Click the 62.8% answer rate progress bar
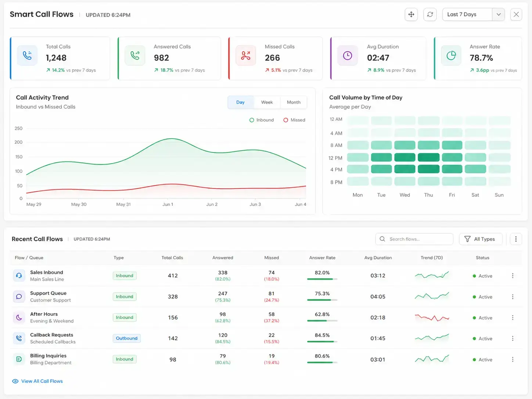This screenshot has height=399, width=532. (x=322, y=321)
